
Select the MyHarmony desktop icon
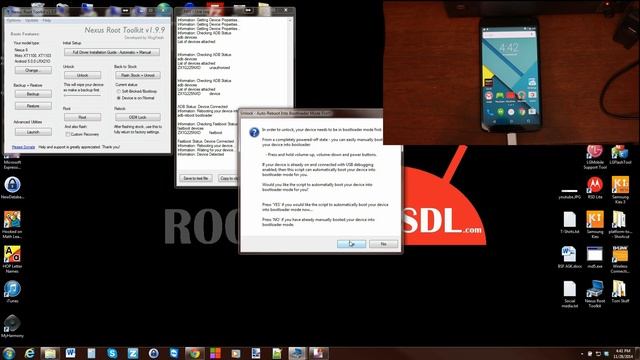(x=12, y=327)
